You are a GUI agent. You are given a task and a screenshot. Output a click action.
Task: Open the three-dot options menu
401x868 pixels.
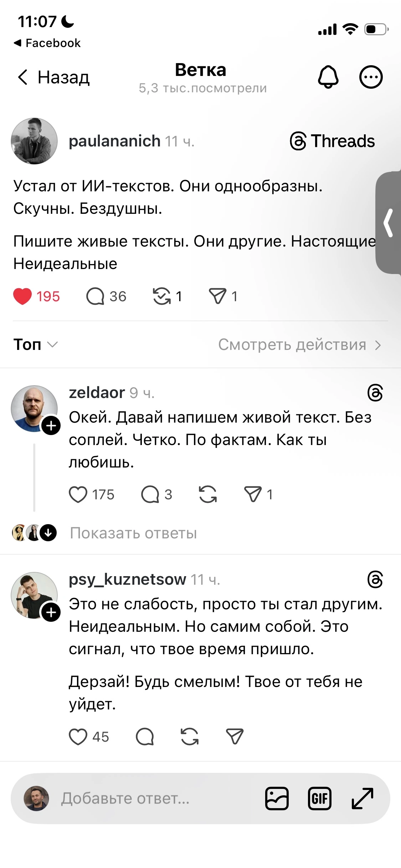[x=372, y=77]
